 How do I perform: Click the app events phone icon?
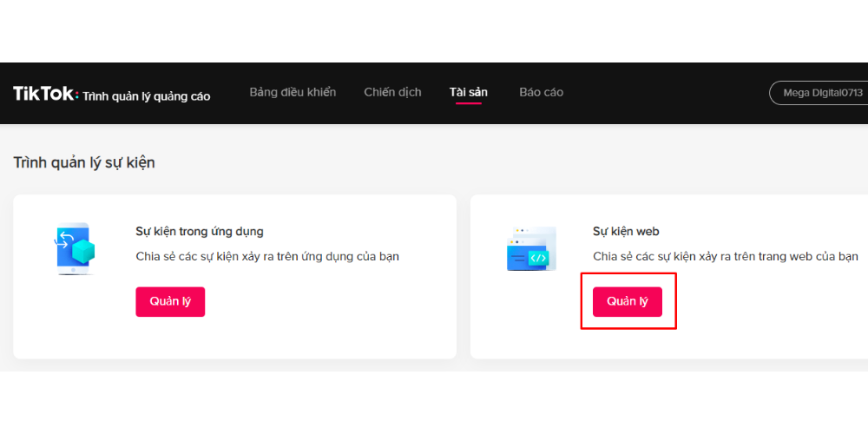75,249
